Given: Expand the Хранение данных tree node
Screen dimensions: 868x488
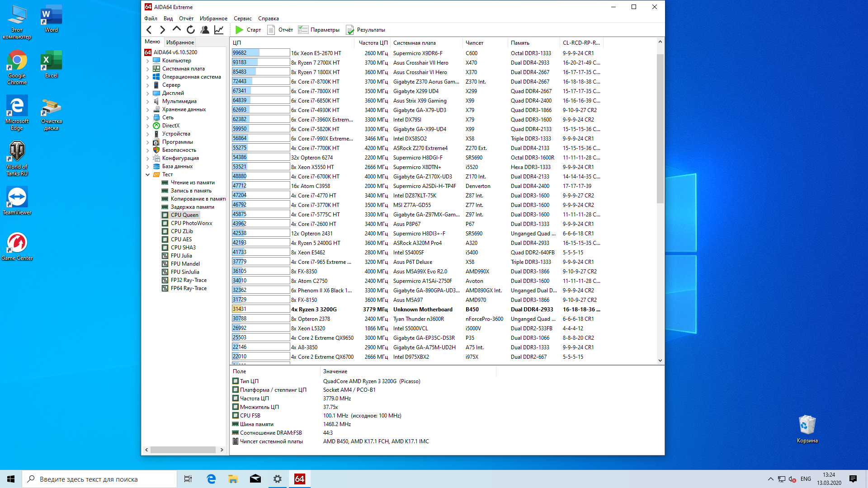Looking at the screenshot, I should click(148, 109).
